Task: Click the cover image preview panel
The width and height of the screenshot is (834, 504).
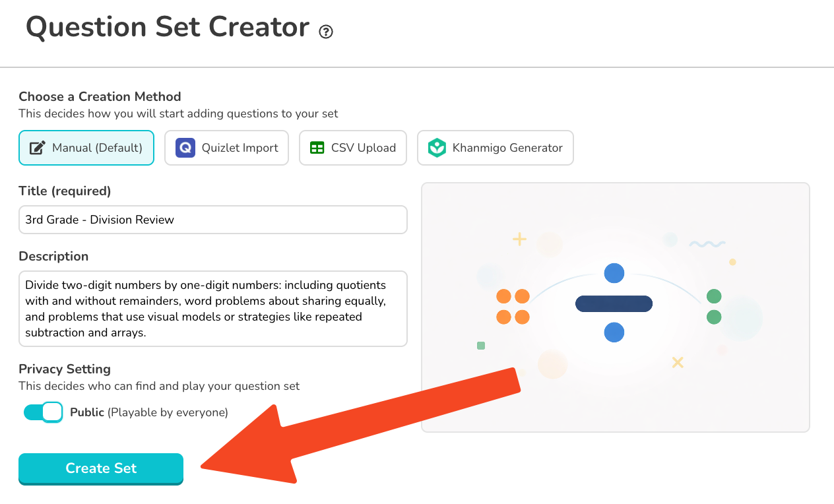Action: (616, 307)
